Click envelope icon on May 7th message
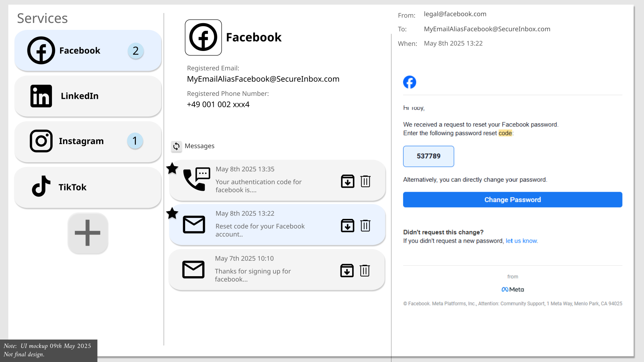This screenshot has width=644, height=362. pos(193,269)
